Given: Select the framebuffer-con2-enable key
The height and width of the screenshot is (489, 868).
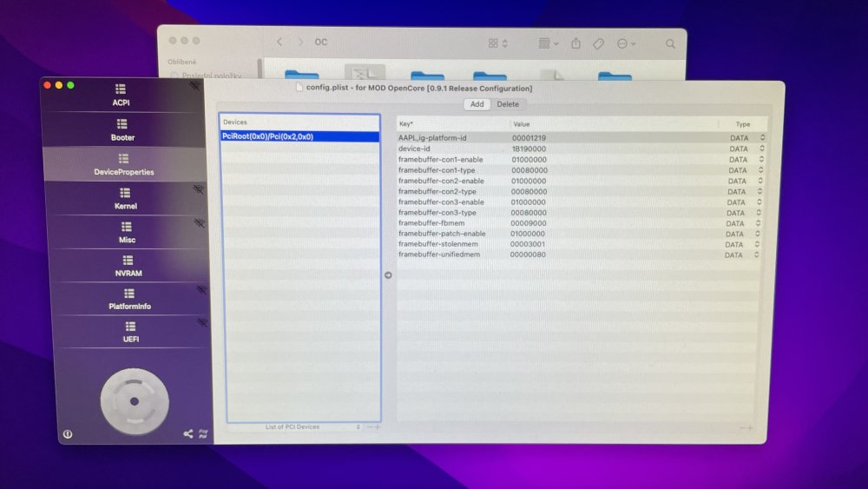Looking at the screenshot, I should click(x=441, y=181).
